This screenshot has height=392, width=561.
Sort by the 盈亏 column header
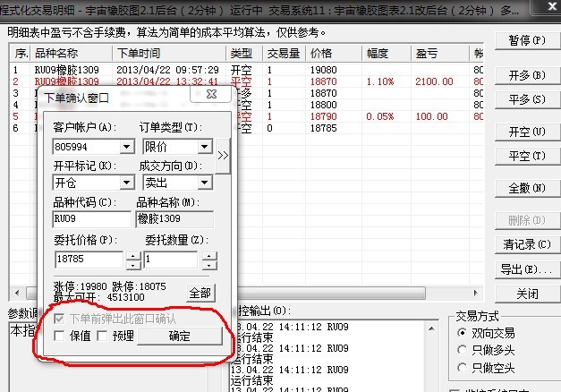tap(439, 54)
